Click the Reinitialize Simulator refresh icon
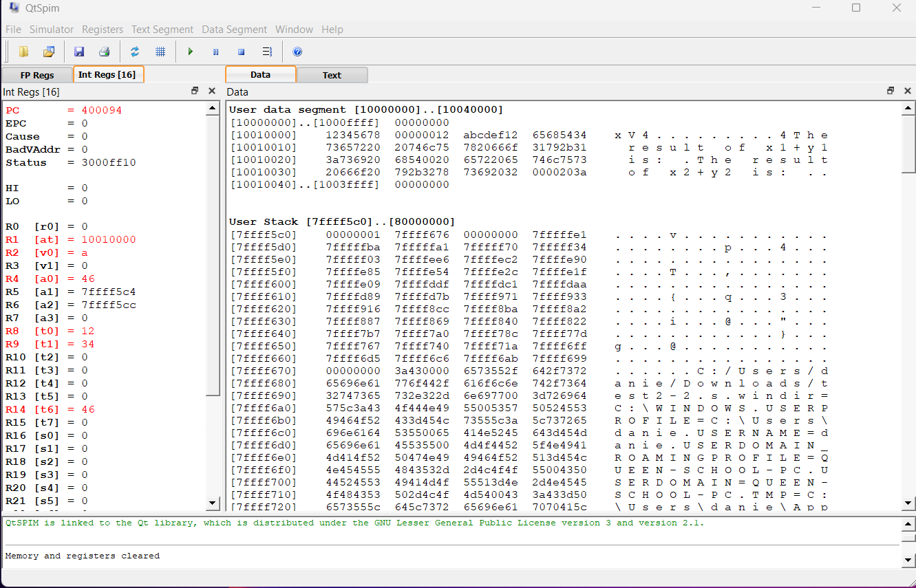This screenshot has width=916, height=588. 135,52
